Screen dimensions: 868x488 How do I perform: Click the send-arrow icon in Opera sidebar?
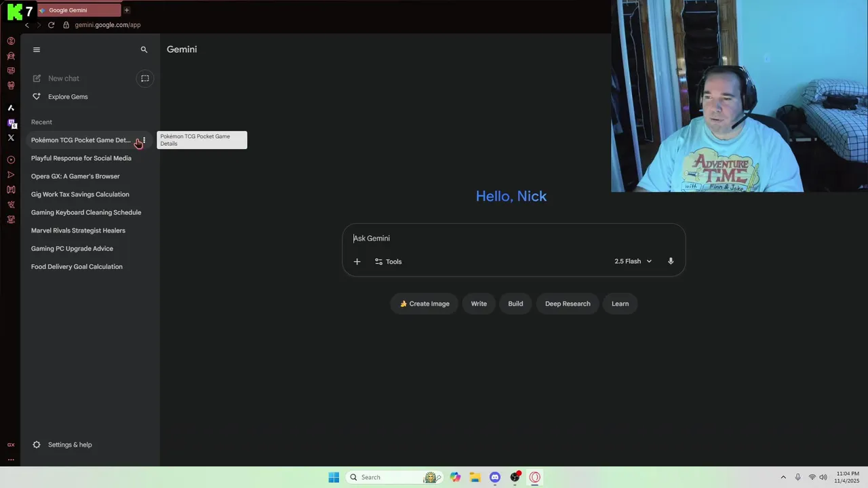coord(11,175)
